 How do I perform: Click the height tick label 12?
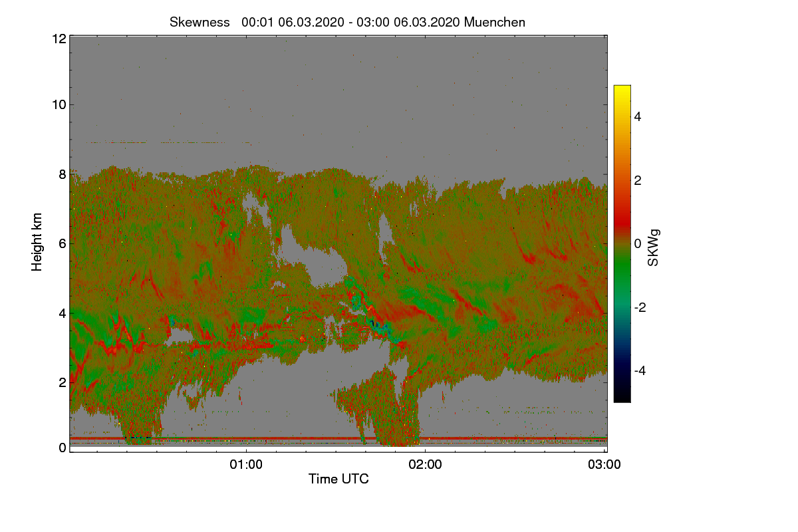tap(58, 39)
